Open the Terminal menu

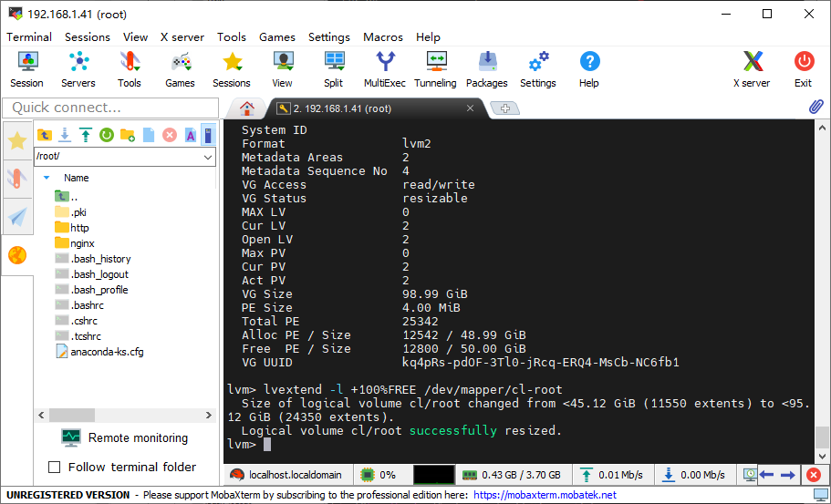(29, 37)
